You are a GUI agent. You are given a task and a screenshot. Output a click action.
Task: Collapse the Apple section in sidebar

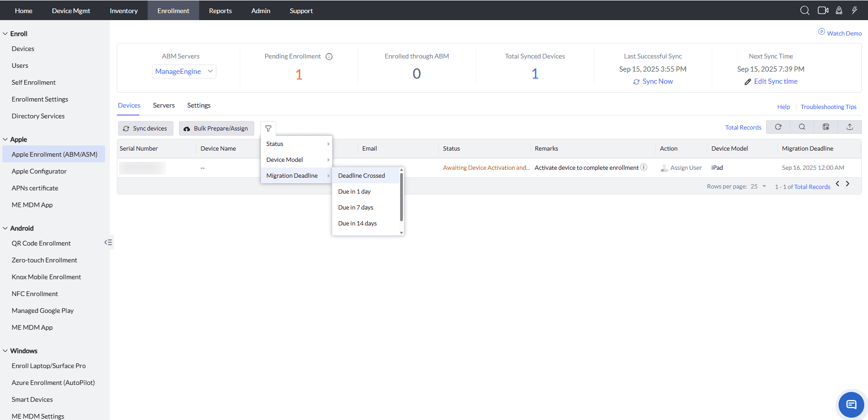[5, 139]
